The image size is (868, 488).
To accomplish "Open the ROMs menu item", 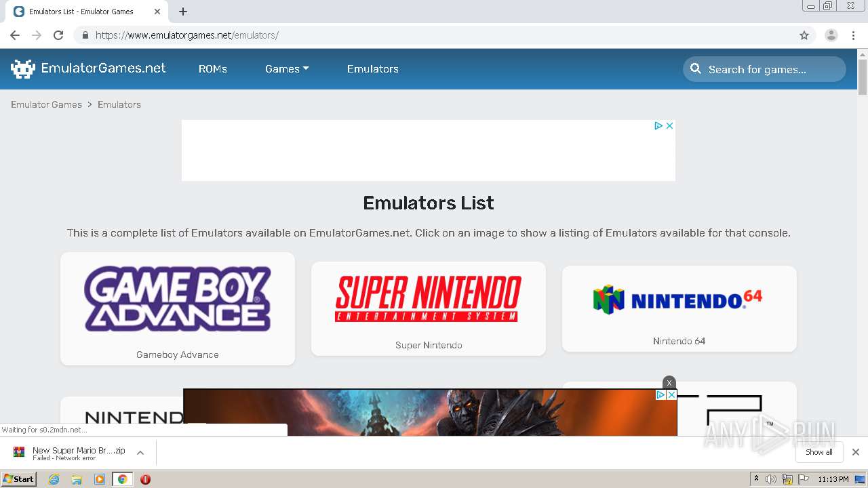I will coord(213,68).
